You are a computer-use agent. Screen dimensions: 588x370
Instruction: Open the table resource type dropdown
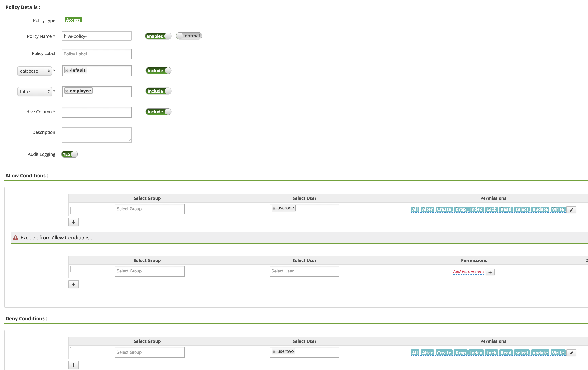[34, 92]
